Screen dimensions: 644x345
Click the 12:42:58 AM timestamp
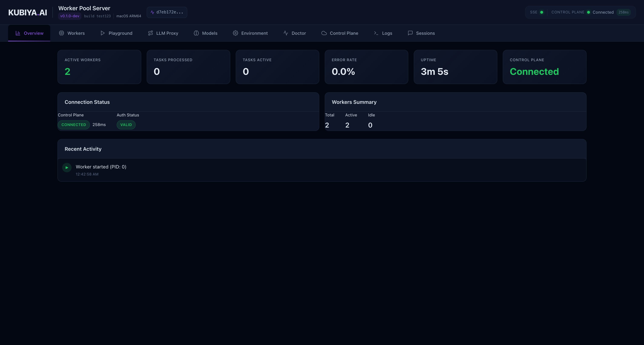87,174
